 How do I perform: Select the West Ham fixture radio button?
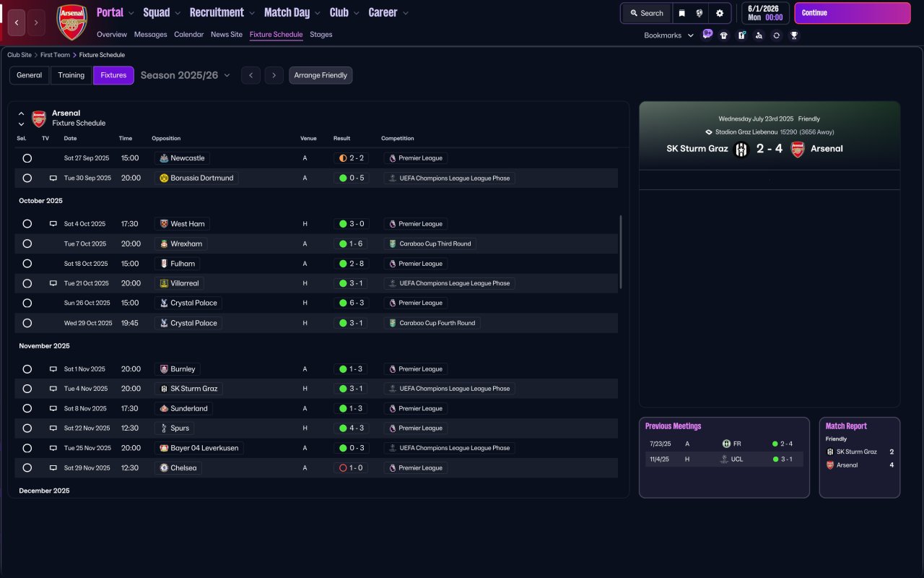point(27,224)
